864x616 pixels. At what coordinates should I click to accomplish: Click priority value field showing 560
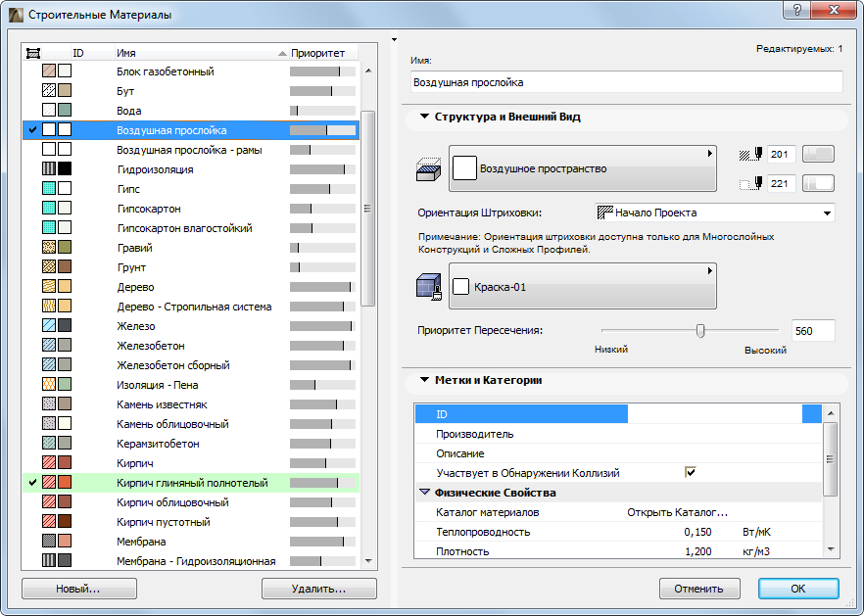[x=813, y=331]
